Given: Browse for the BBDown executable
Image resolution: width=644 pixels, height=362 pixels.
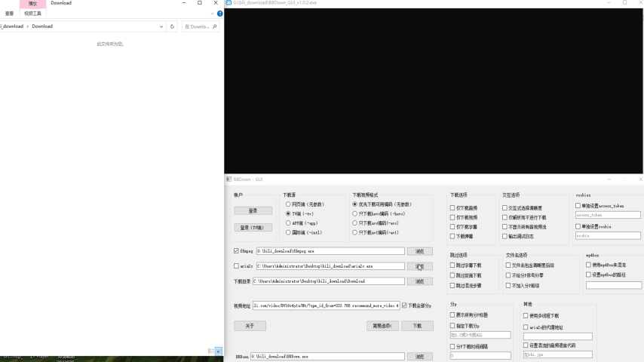Looking at the screenshot, I should 420,357.
